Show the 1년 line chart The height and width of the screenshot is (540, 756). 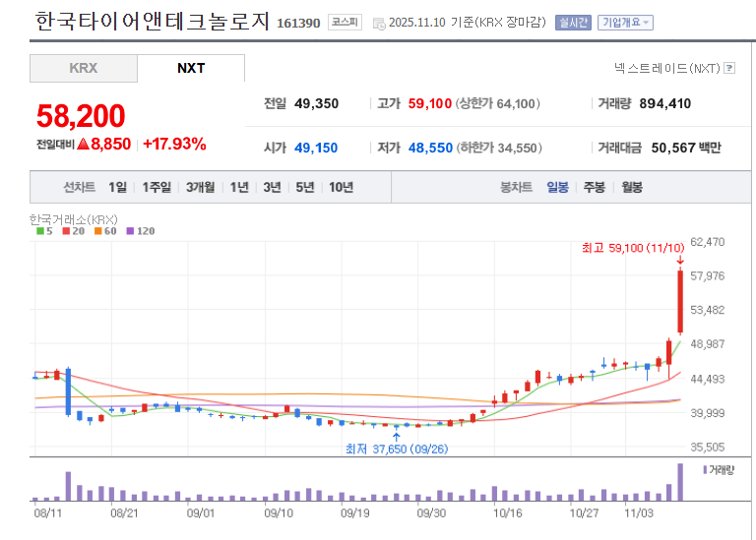[239, 187]
